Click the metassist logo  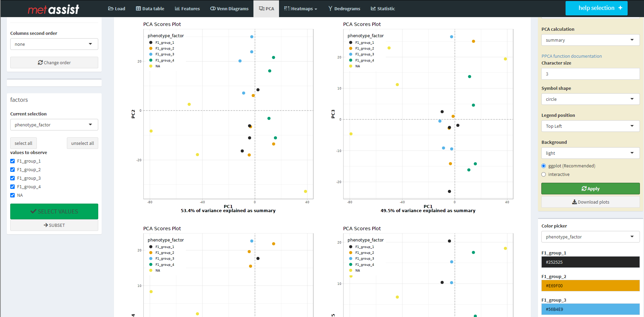click(54, 9)
